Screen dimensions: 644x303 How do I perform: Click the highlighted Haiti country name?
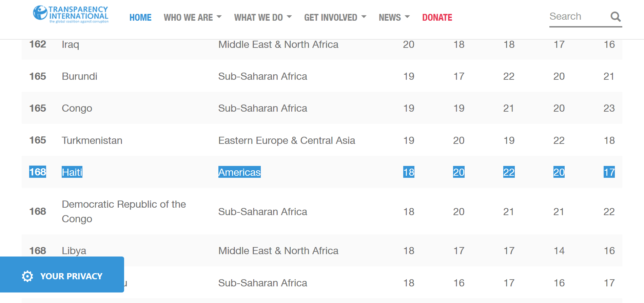[72, 172]
